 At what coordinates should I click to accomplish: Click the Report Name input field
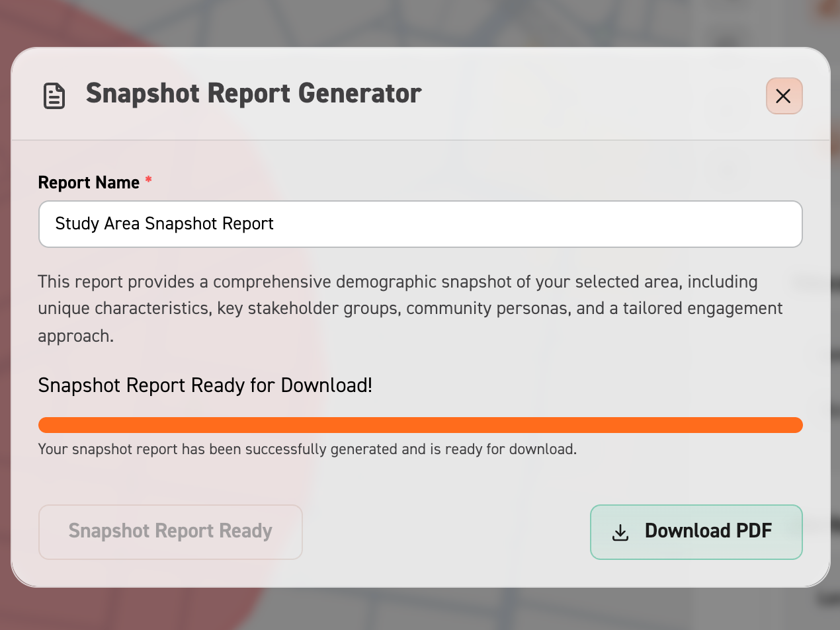click(x=421, y=224)
